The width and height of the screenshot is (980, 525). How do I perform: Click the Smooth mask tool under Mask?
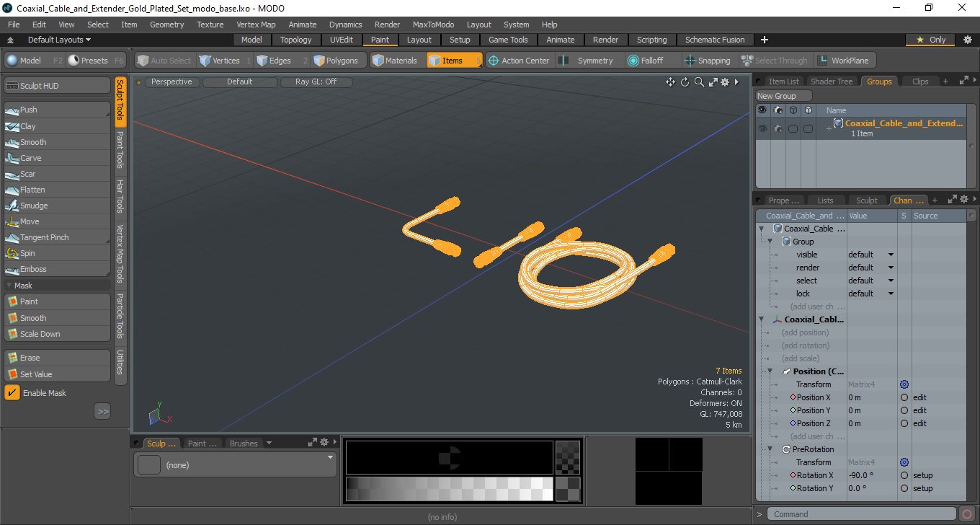click(58, 318)
